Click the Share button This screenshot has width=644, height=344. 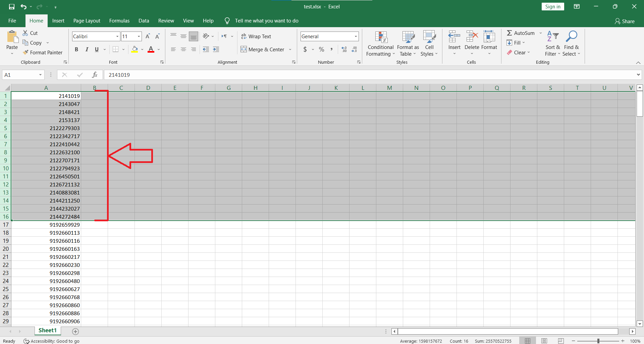tap(625, 21)
